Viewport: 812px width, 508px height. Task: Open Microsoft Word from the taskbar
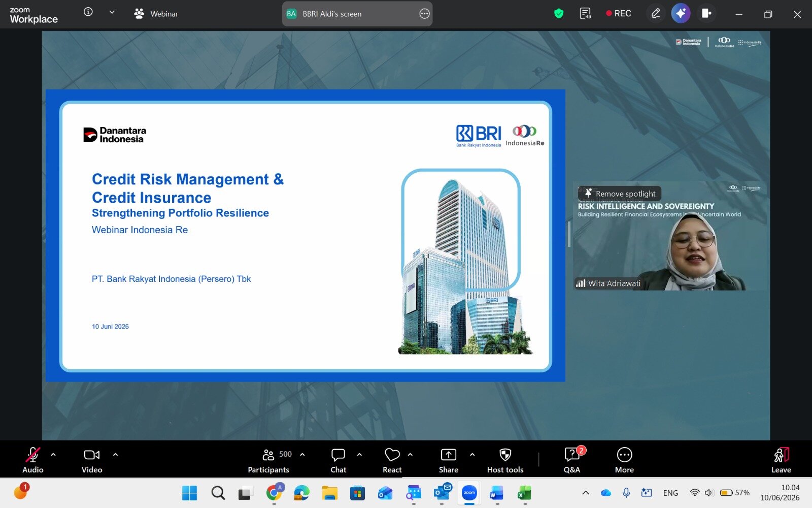click(x=497, y=493)
